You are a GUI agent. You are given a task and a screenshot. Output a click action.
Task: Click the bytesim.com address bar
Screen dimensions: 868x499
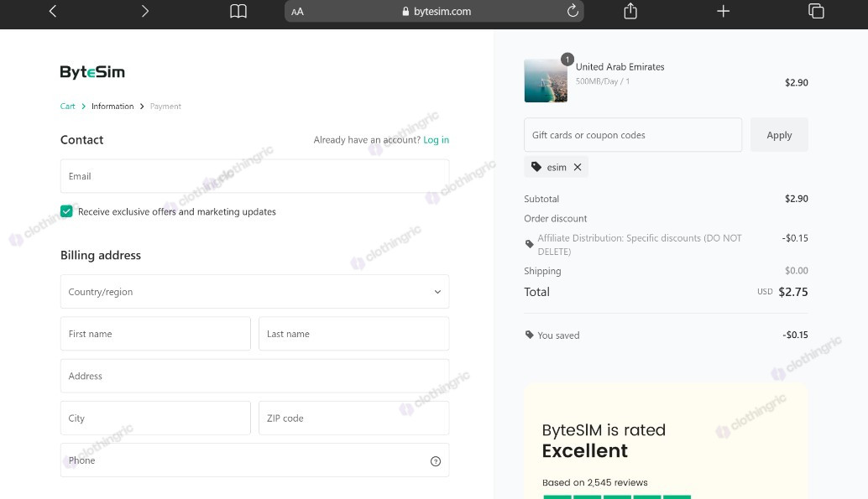pos(434,11)
